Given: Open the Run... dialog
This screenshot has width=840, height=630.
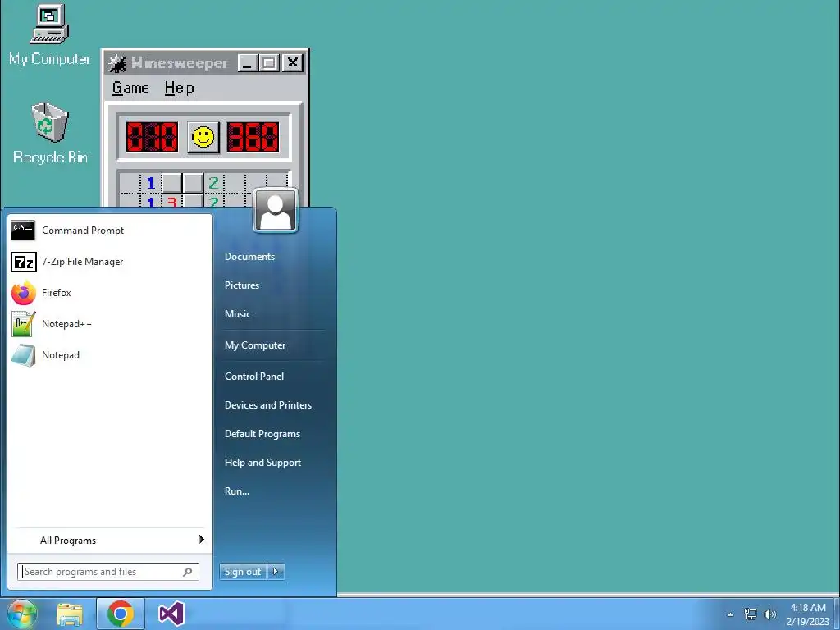Looking at the screenshot, I should 237,491.
